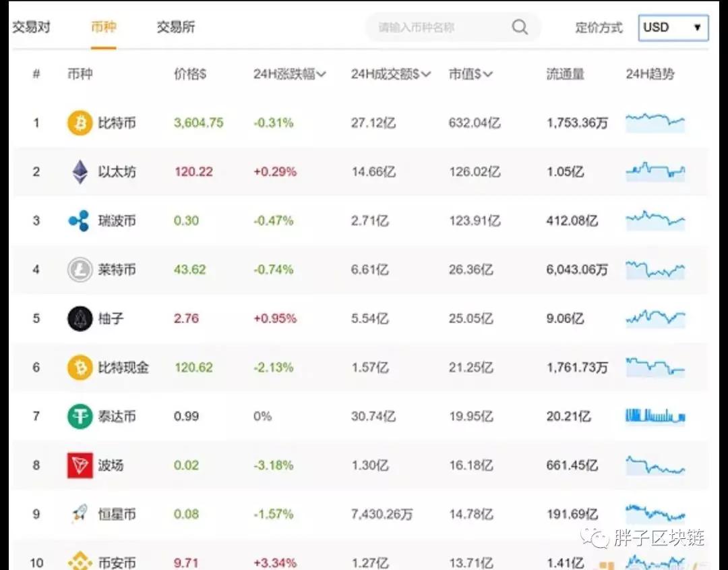Click the 632.04亿 market cap value
This screenshot has height=570, width=728.
click(x=475, y=123)
